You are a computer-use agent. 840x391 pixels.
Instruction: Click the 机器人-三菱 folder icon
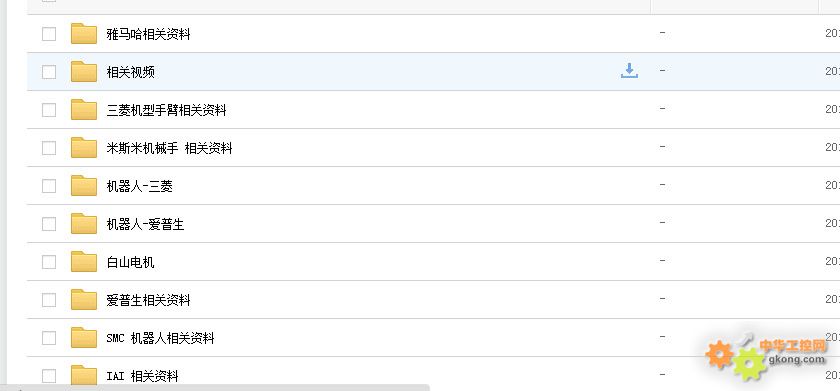click(x=84, y=186)
